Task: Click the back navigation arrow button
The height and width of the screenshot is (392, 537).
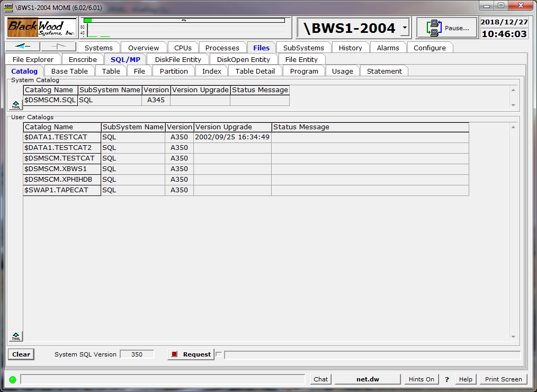Action: (22, 47)
